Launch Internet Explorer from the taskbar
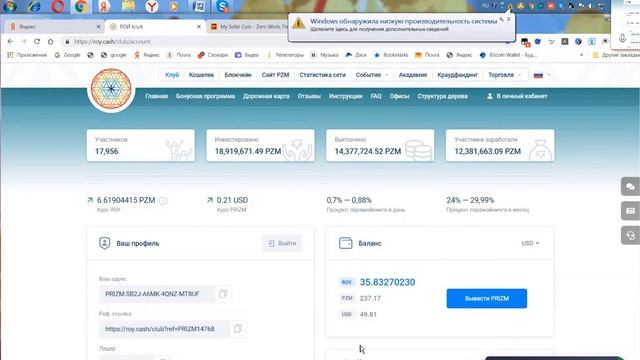Screen dimensions: 640x360 tap(34, 6)
